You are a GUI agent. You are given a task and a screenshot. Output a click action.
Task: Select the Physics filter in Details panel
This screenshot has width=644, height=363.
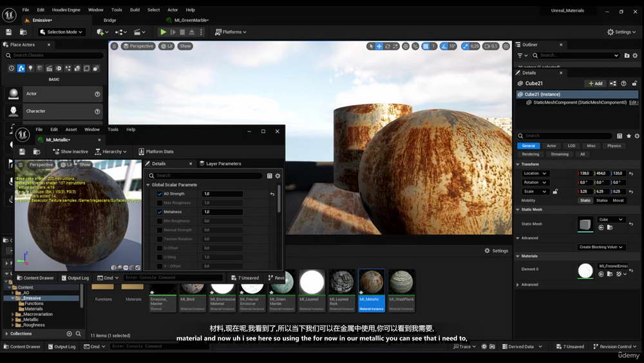(614, 146)
